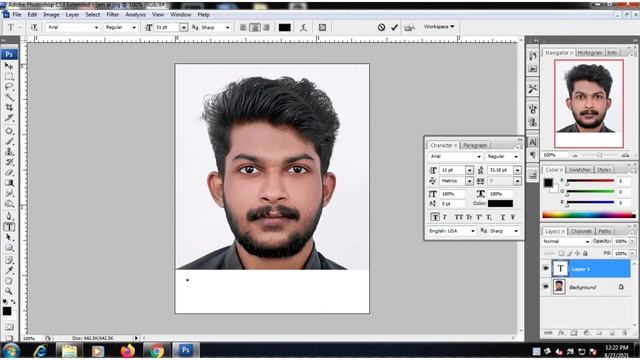
Task: Switch to the Paragraph tab
Action: (x=475, y=145)
